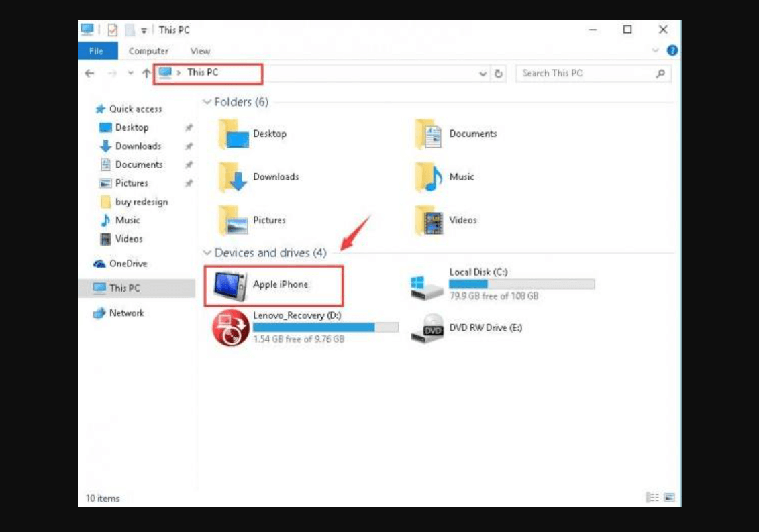Click the breadcrumb arrow before This PC

[178, 72]
